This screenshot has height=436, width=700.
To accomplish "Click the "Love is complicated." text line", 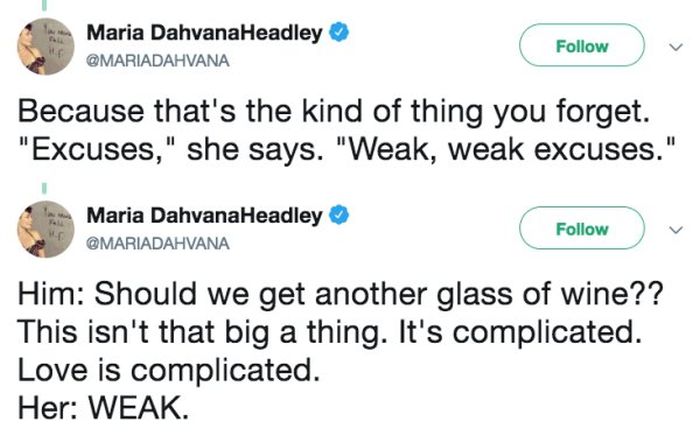I will coord(169,370).
